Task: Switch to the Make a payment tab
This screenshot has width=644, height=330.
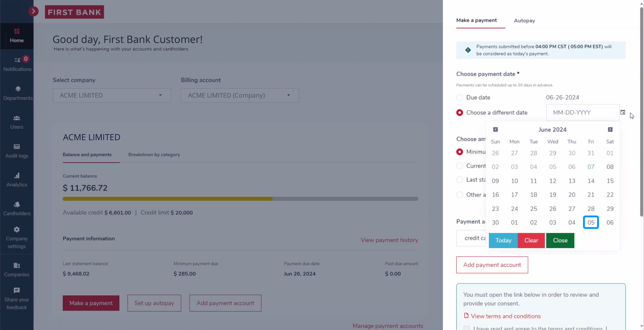Action: tap(476, 20)
